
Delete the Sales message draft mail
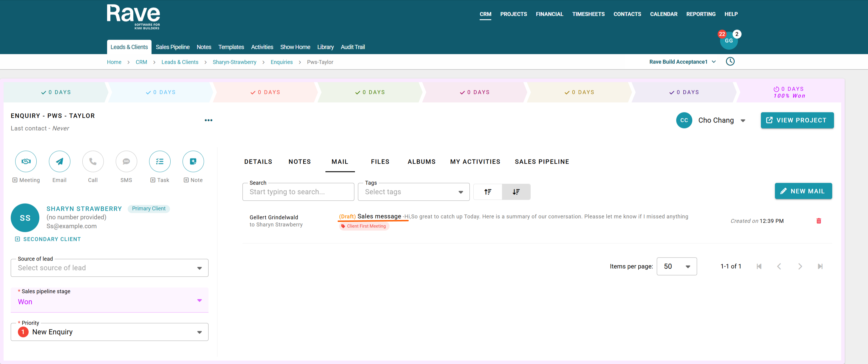click(x=818, y=221)
